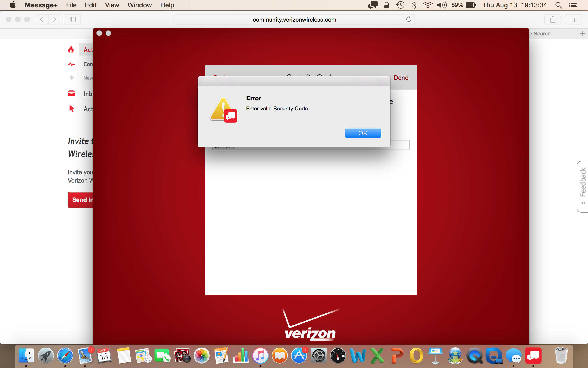Click the Inbox tray icon
The height and width of the screenshot is (368, 588).
coord(71,93)
